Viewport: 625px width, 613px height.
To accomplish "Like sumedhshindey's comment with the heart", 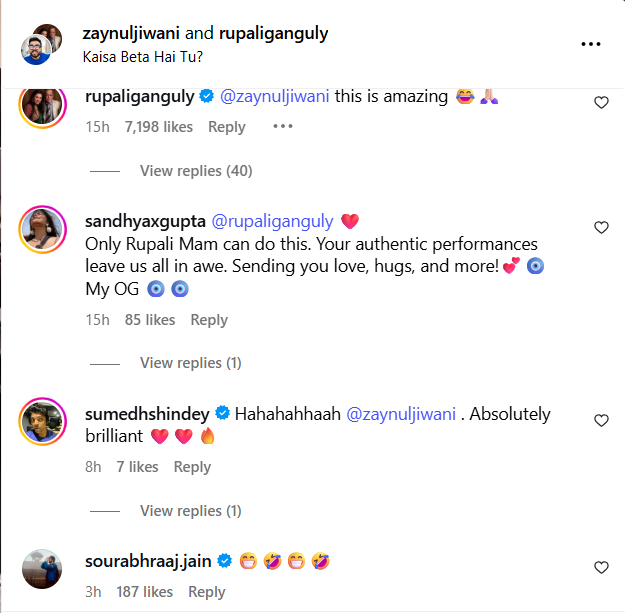I will click(x=601, y=420).
